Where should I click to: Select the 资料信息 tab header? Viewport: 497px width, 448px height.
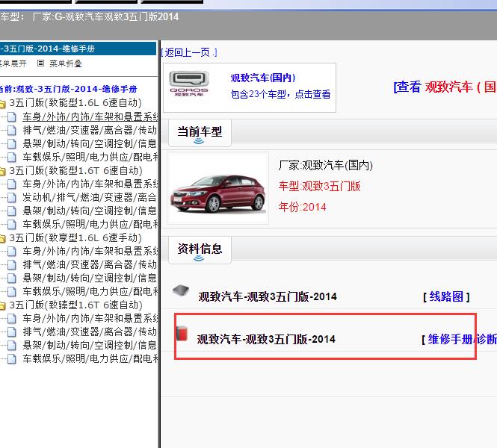(x=200, y=249)
